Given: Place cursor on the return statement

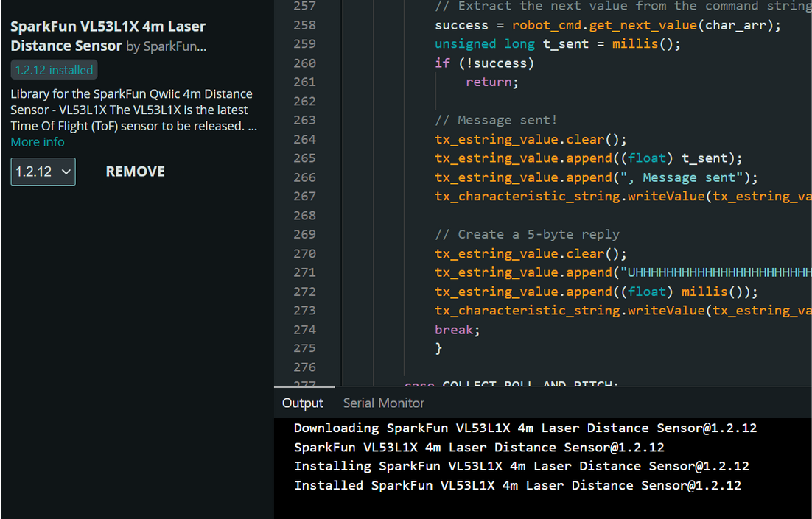Looking at the screenshot, I should pos(491,82).
